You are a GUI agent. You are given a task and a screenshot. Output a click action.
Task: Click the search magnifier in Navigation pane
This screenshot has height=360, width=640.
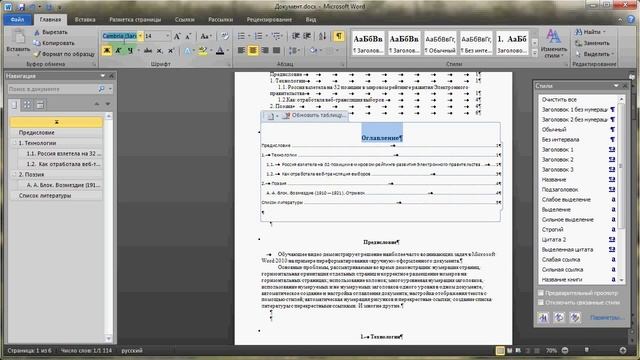101,89
